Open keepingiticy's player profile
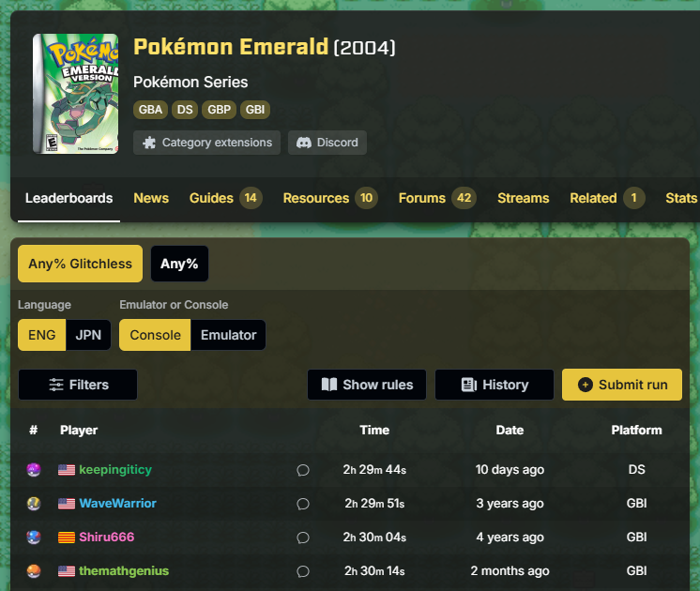This screenshot has height=591, width=700. pyautogui.click(x=115, y=470)
